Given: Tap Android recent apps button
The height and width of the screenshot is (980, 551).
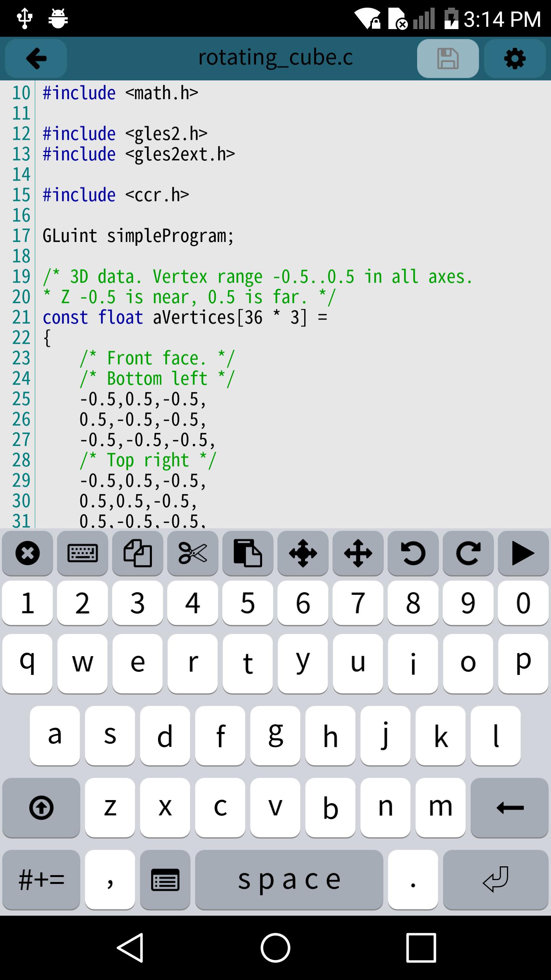Looking at the screenshot, I should pos(421,948).
